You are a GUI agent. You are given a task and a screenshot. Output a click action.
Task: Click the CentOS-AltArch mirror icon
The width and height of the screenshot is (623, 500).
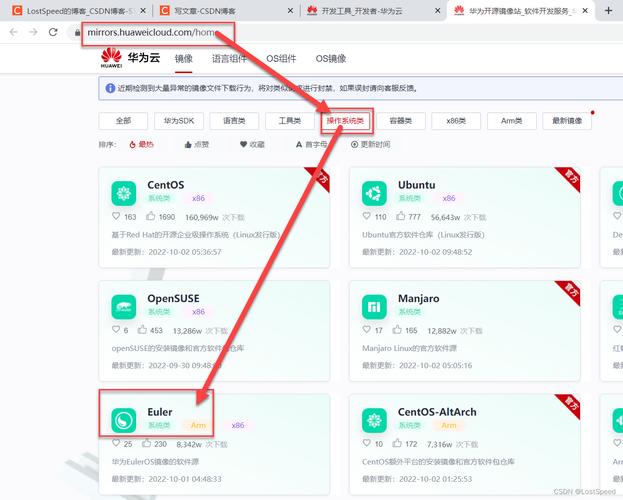[374, 420]
